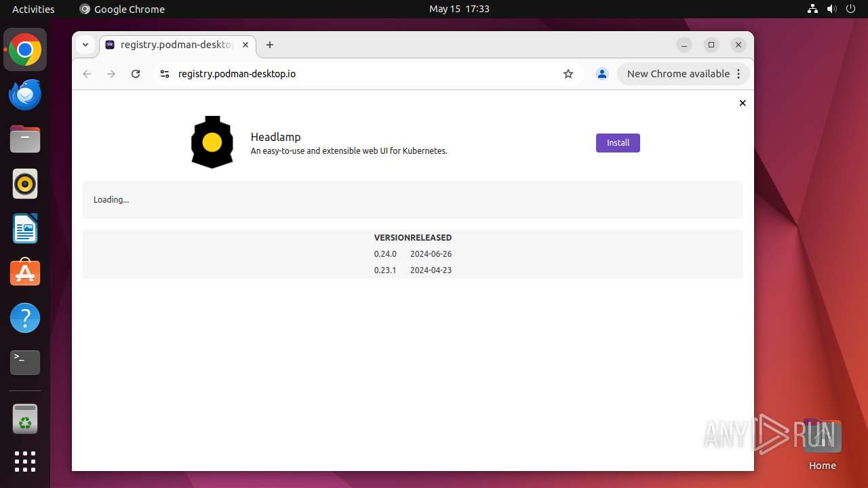This screenshot has width=868, height=488.
Task: Bookmark this page with star icon
Action: [568, 74]
